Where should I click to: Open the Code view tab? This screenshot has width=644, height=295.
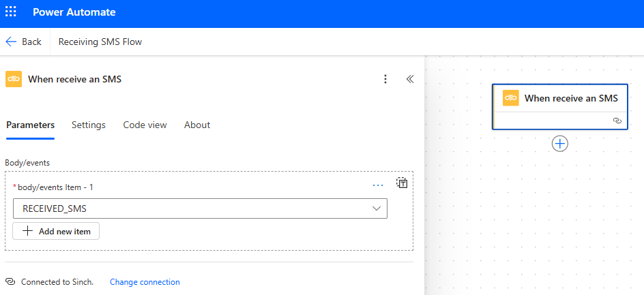click(145, 125)
